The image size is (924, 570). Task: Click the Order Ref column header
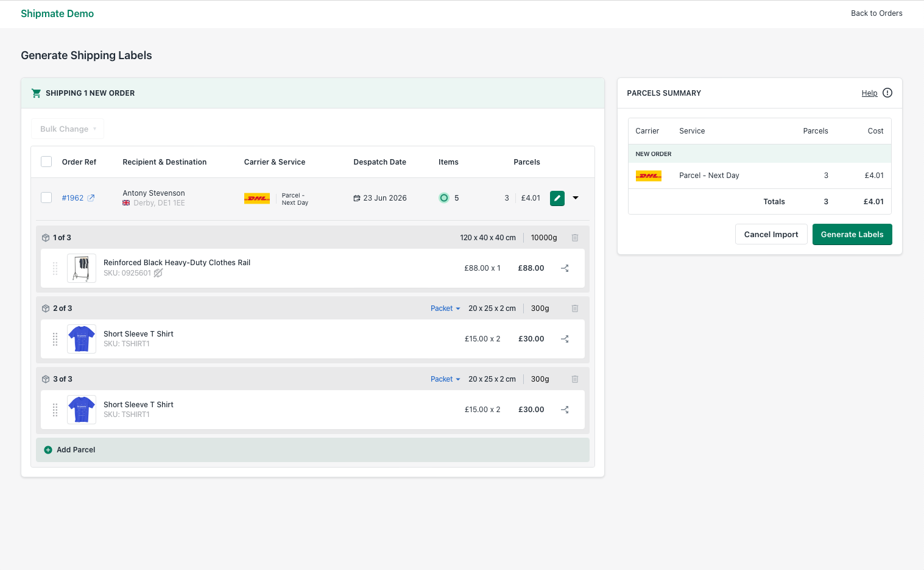(x=79, y=162)
